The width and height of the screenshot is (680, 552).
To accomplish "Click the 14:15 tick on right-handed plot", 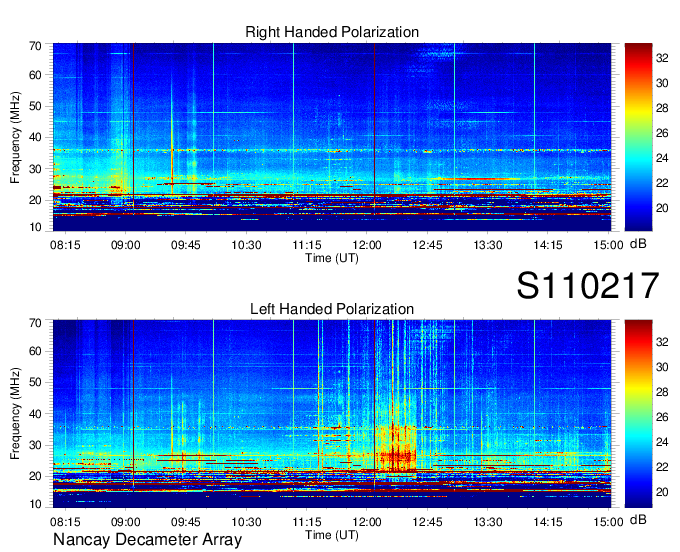I will coord(548,245).
